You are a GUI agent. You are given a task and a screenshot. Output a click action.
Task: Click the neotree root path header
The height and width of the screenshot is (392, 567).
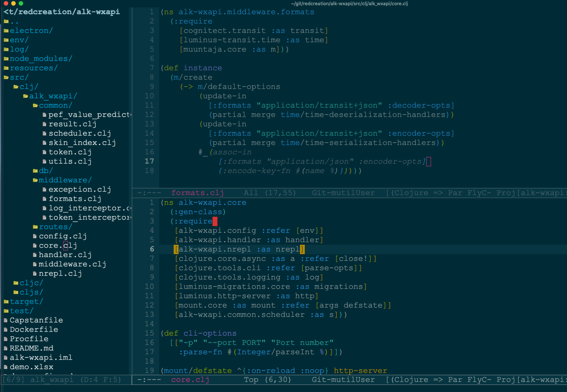(62, 12)
